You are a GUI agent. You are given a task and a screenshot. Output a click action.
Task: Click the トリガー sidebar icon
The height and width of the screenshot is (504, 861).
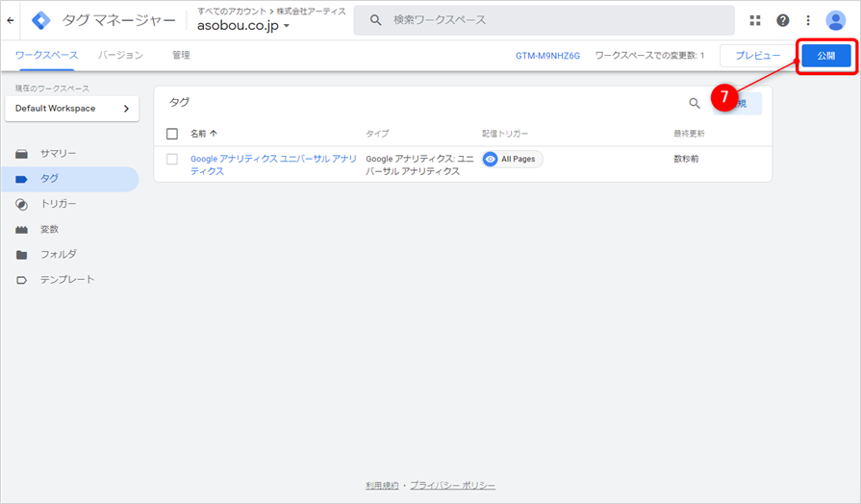point(21,204)
